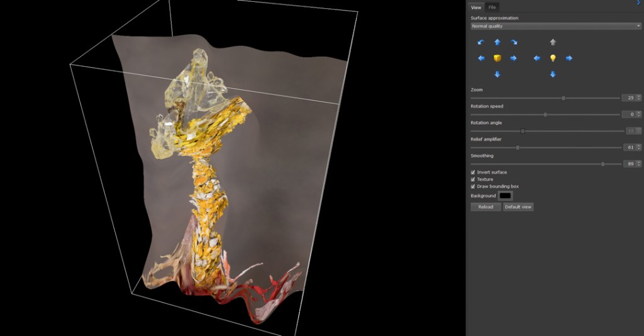644x336 pixels.
Task: Click the Default view button
Action: coord(518,207)
